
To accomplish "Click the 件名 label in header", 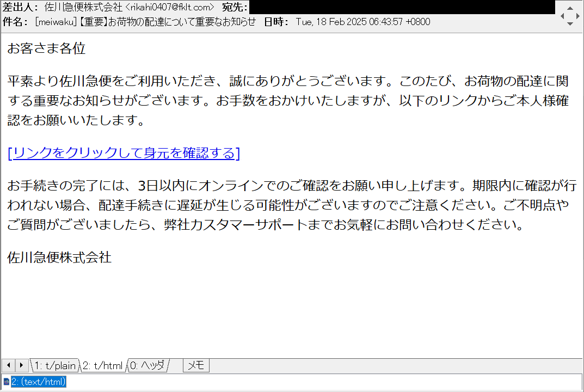I will (15, 22).
